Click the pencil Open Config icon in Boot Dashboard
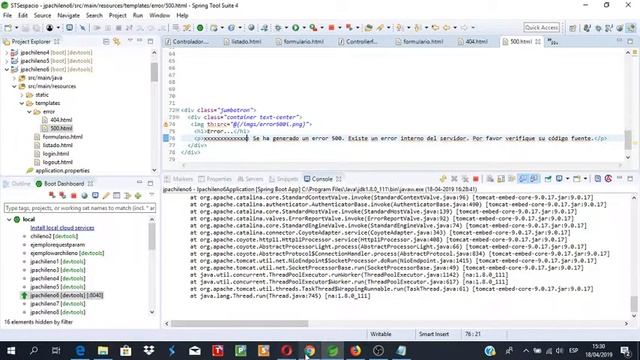 pyautogui.click(x=106, y=196)
